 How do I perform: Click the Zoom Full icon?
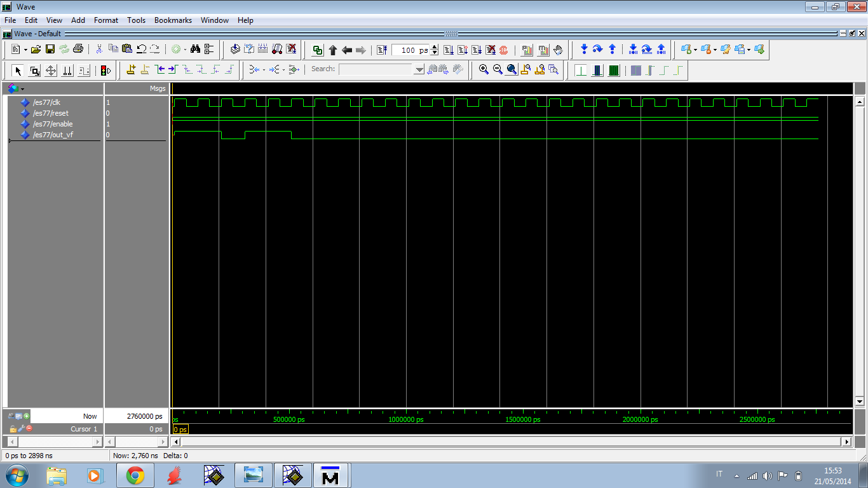click(512, 70)
